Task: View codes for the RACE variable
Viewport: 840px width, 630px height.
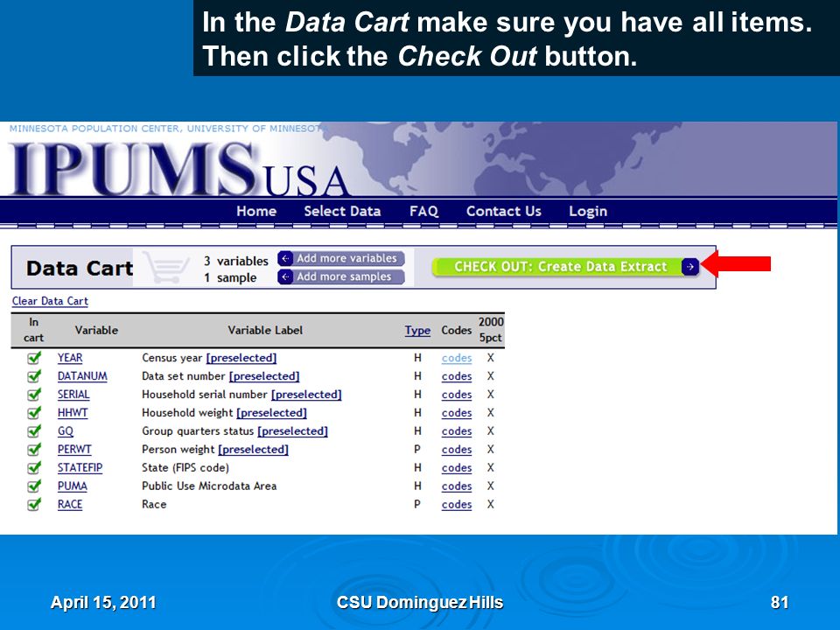Action: [x=457, y=504]
